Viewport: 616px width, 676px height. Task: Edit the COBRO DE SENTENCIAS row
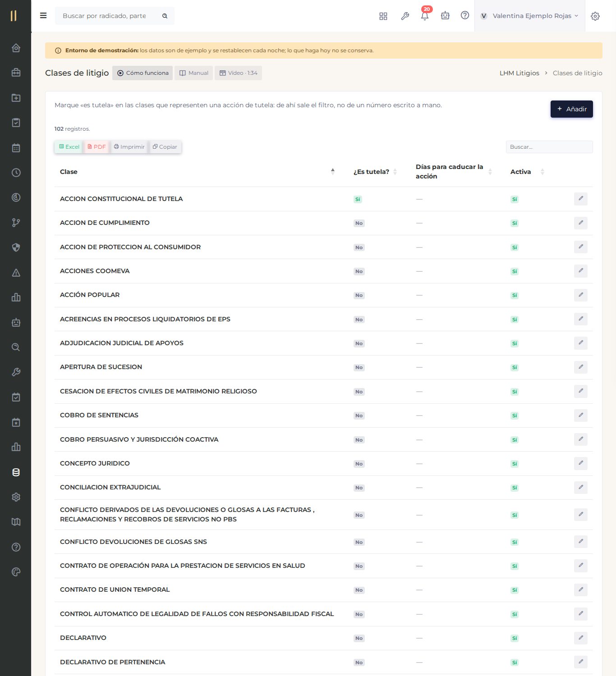coord(581,415)
